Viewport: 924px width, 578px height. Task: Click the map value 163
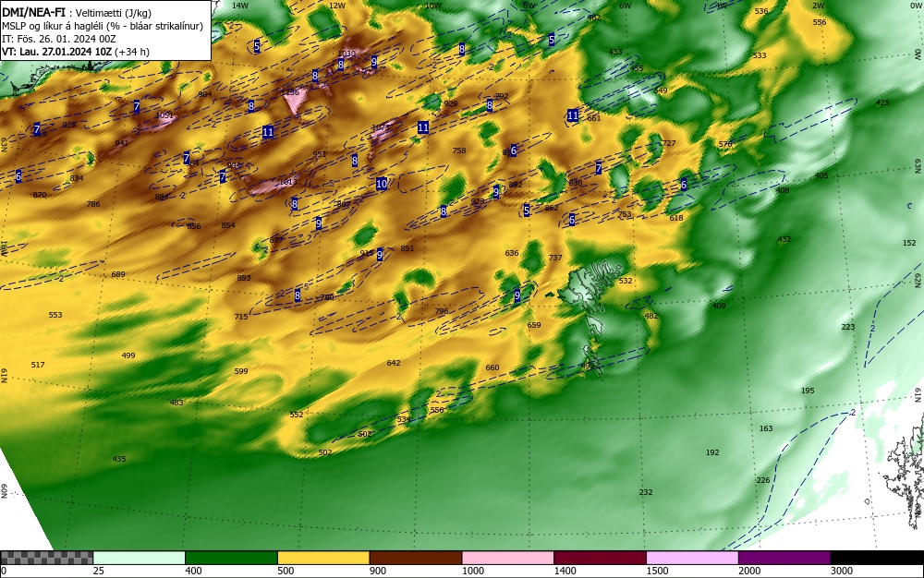766,428
